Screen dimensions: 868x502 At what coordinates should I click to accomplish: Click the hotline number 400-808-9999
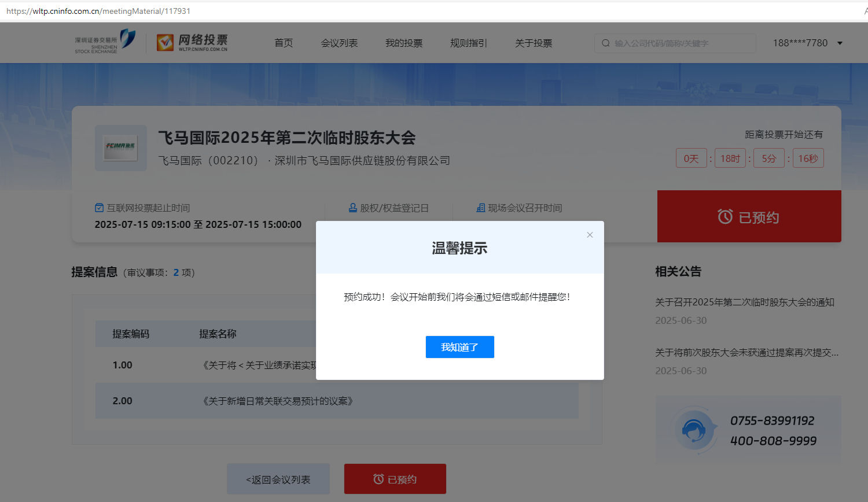click(774, 441)
